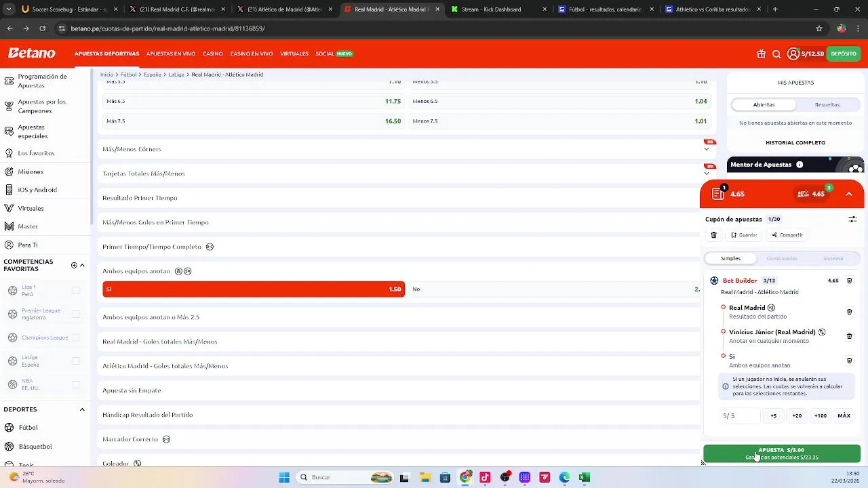Switch to Sistema bet slip tab
The image size is (868, 488).
coord(833,258)
